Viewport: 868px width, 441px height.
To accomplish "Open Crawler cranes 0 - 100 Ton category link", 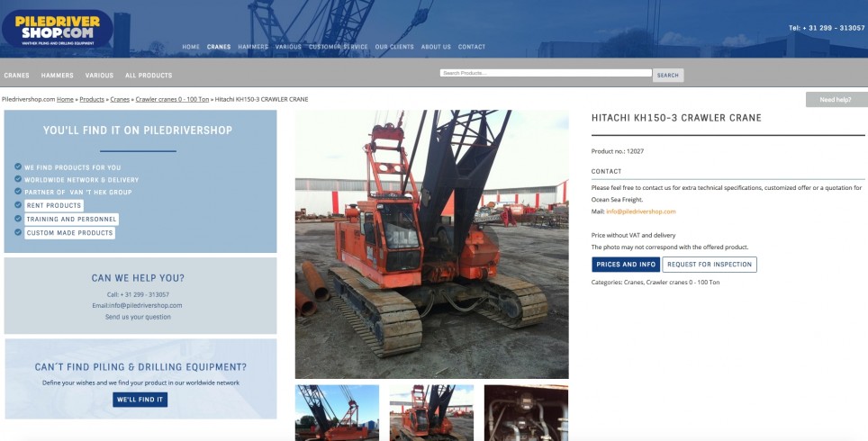I will (x=683, y=283).
